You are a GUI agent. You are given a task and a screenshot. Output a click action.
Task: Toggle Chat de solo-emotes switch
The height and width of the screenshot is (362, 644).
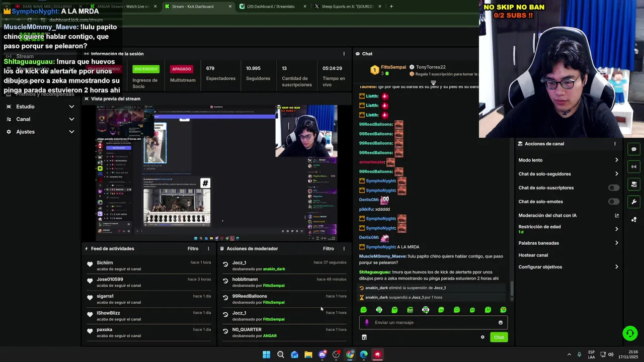[614, 202]
